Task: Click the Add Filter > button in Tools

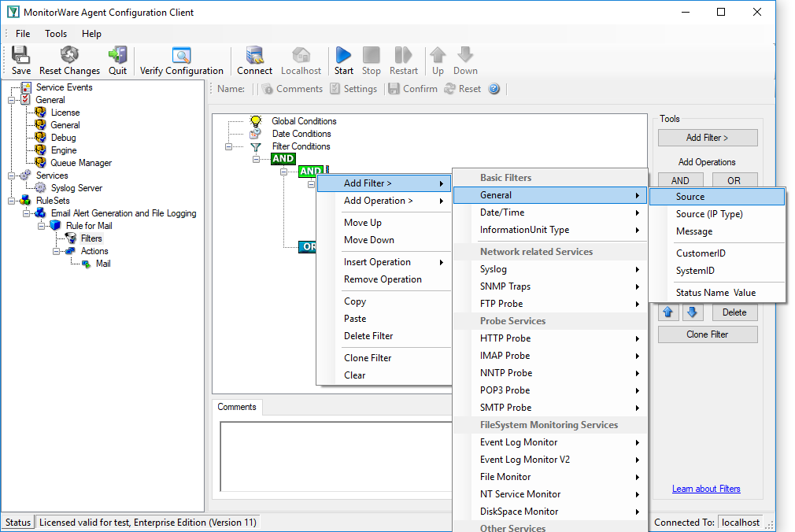Action: pos(708,138)
